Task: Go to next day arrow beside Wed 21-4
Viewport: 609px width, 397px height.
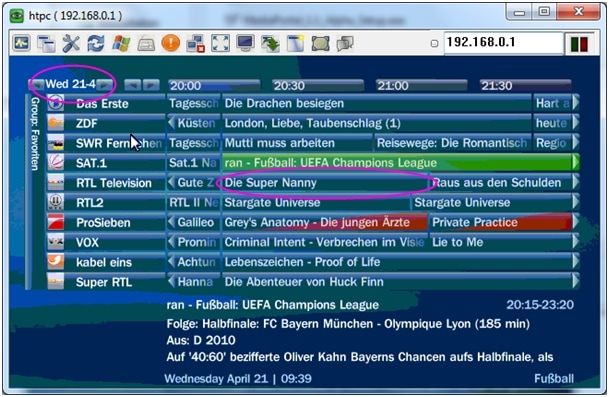Action: click(104, 85)
